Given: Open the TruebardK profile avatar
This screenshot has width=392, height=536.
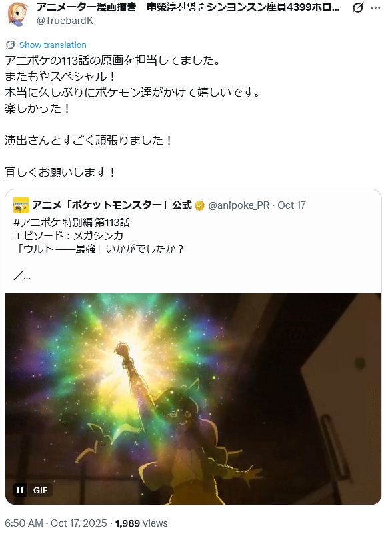Looking at the screenshot, I should pyautogui.click(x=19, y=14).
